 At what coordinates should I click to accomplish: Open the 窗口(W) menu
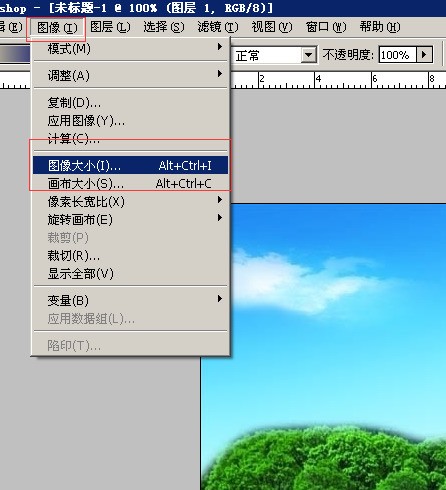click(326, 27)
